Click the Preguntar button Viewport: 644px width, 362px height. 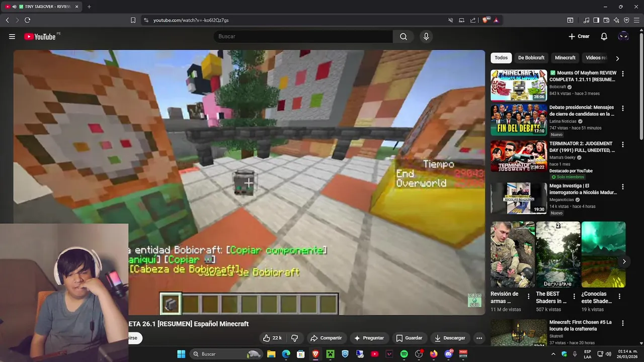click(x=369, y=338)
